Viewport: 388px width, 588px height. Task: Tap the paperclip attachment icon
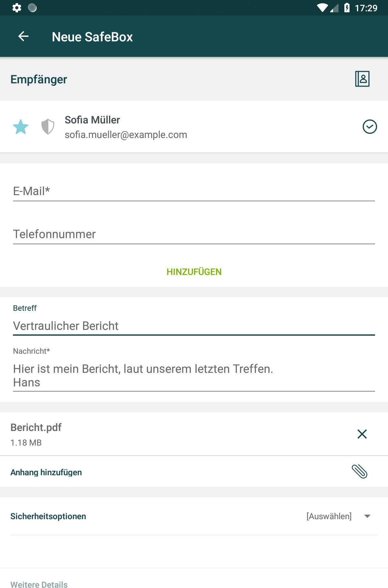359,471
